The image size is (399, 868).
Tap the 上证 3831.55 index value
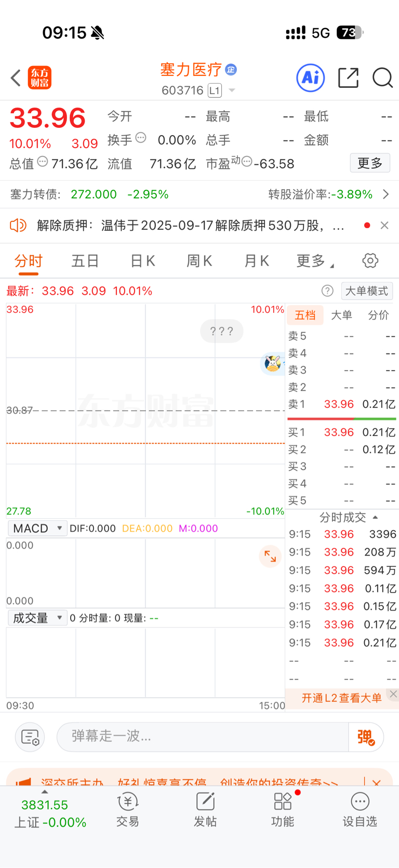(45, 805)
